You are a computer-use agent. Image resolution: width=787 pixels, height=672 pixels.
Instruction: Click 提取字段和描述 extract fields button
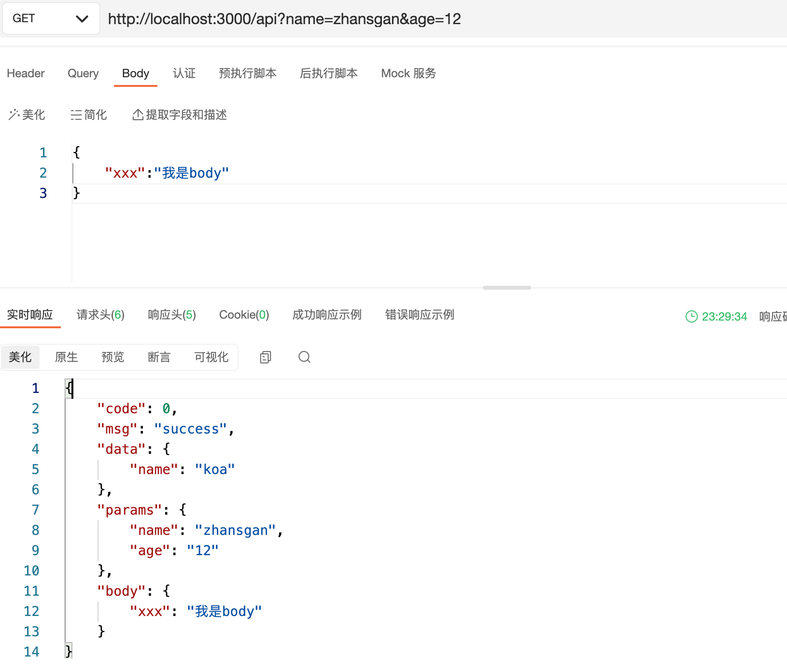coord(180,115)
